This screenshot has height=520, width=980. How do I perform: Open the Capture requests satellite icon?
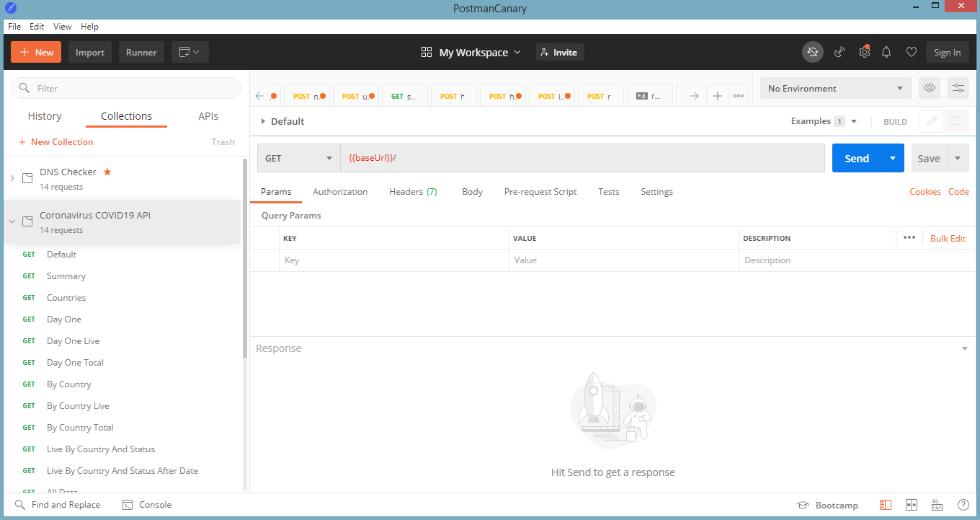pos(839,52)
